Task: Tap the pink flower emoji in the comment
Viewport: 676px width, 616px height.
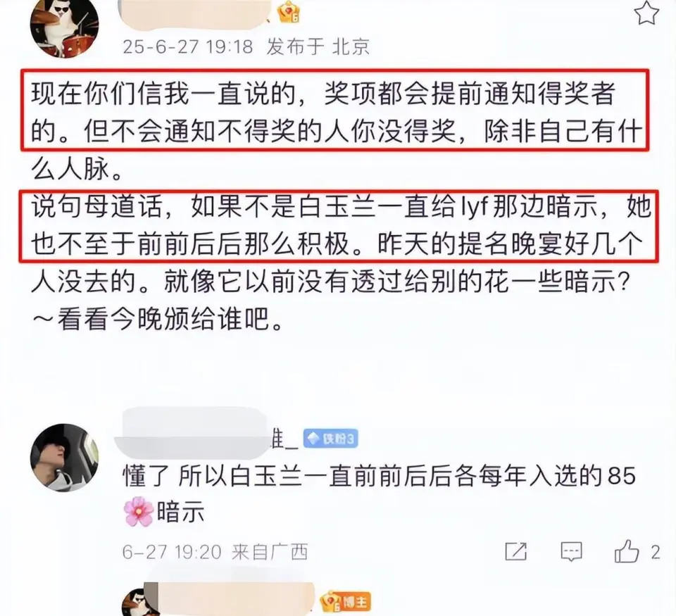Action: pos(139,512)
